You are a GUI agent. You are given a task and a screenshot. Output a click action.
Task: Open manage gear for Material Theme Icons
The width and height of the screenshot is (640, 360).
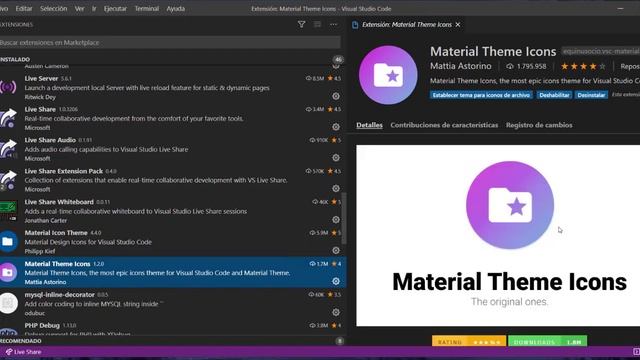coord(336,281)
